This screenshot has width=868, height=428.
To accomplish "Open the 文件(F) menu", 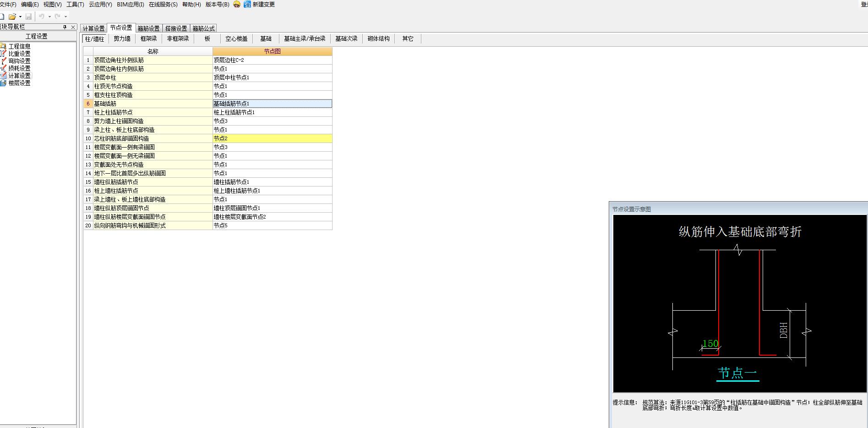I will [8, 4].
